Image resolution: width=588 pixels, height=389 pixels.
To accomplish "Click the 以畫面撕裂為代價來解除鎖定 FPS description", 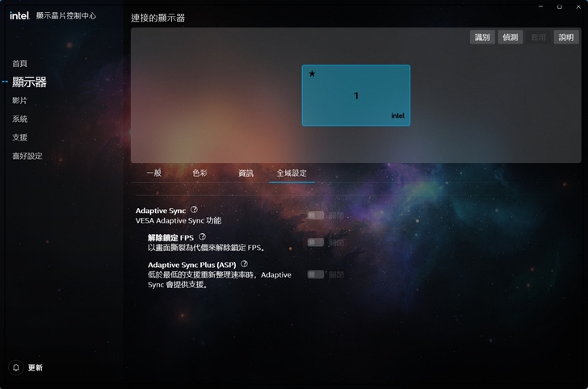I will pos(206,248).
